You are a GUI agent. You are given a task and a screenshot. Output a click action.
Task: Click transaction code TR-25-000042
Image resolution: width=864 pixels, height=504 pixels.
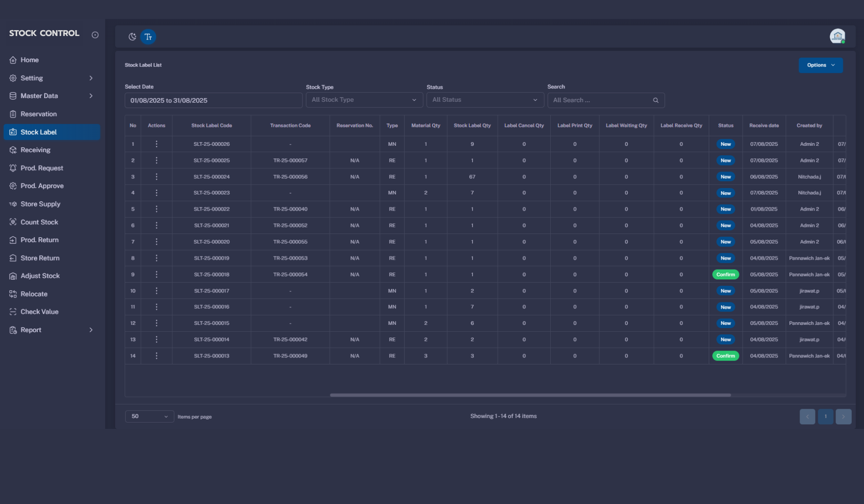(290, 339)
